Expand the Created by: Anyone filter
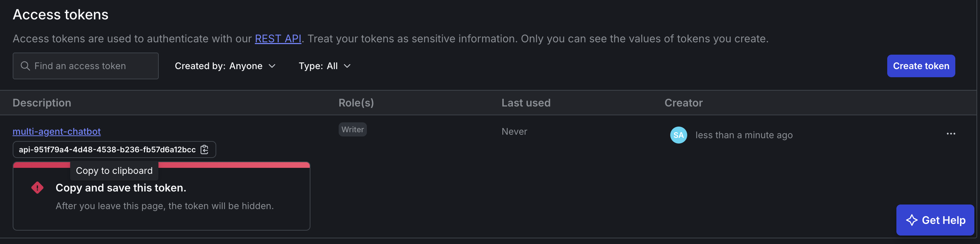The width and height of the screenshot is (980, 244). click(225, 66)
